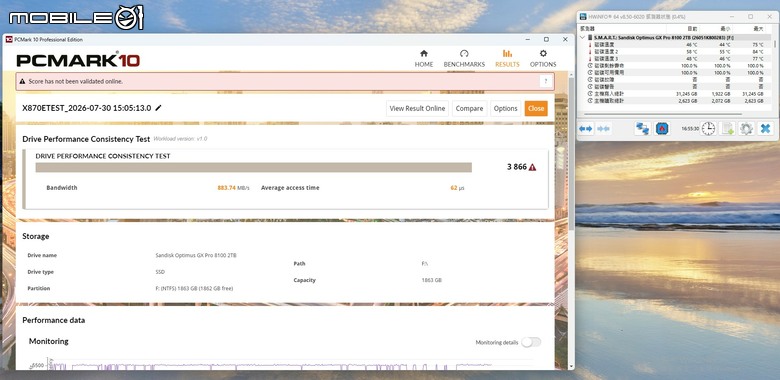Toggle the Monitoring details switch
Viewport: 780px width, 380px height.
click(x=531, y=342)
